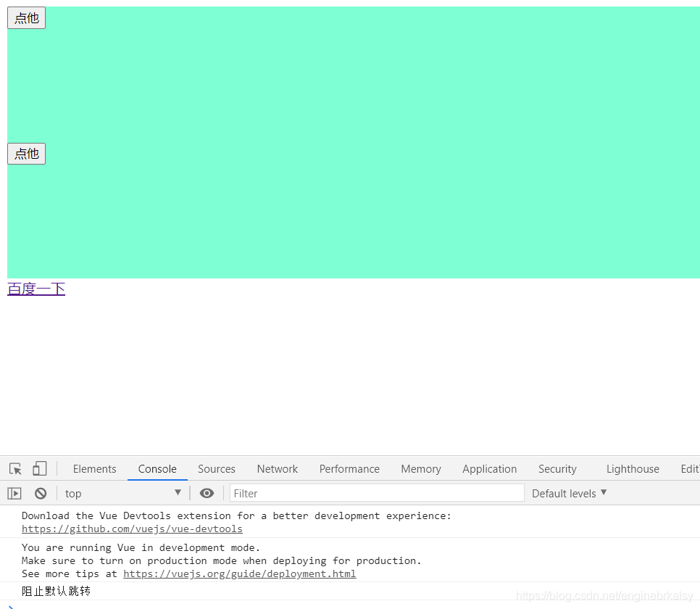The width and height of the screenshot is (700, 609).
Task: Switch to the Elements tab
Action: click(95, 468)
